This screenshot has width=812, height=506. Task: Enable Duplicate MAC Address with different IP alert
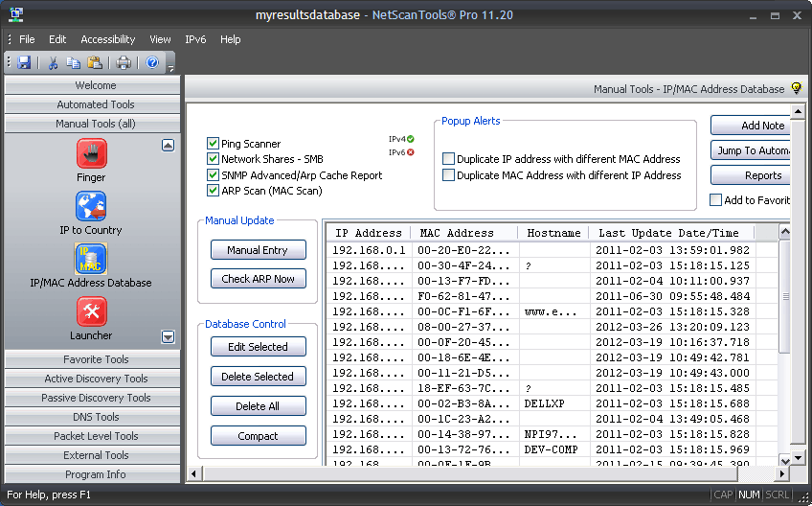click(x=448, y=174)
